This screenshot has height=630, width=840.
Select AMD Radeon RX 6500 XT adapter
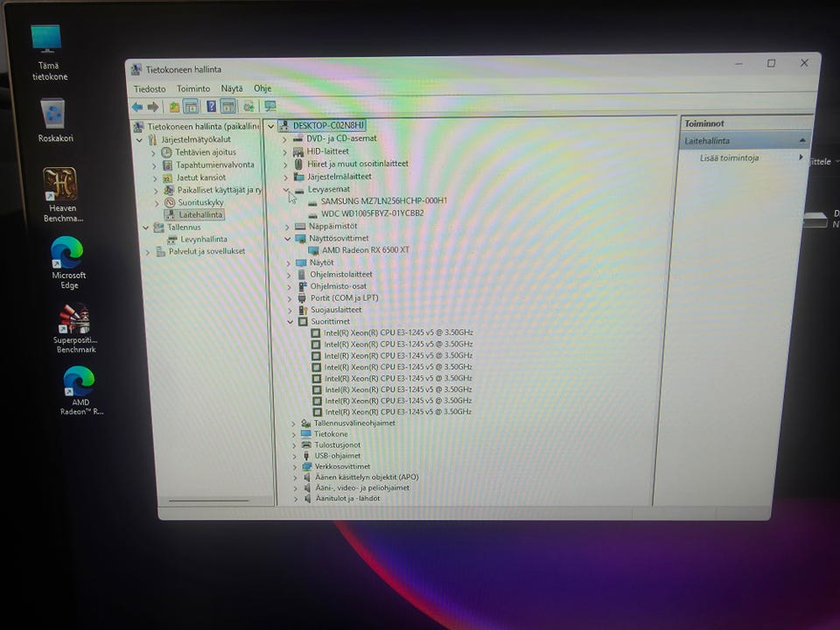(x=366, y=250)
